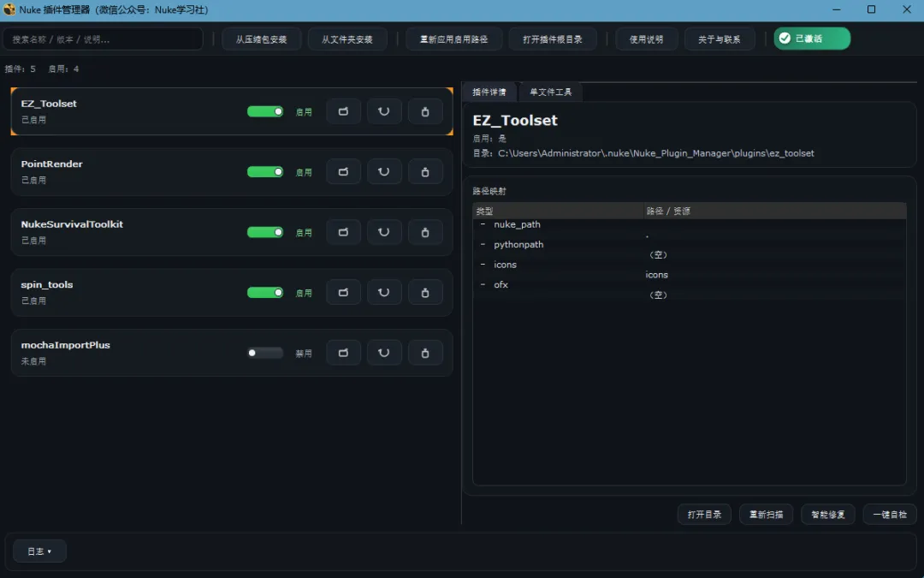Collapse the ofx row
The image size is (924, 578).
coord(483,284)
